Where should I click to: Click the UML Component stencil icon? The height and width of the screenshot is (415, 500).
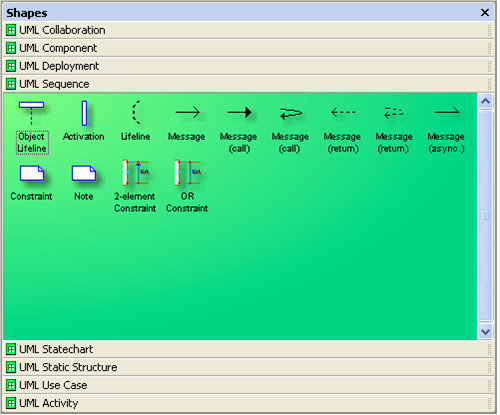tap(11, 48)
